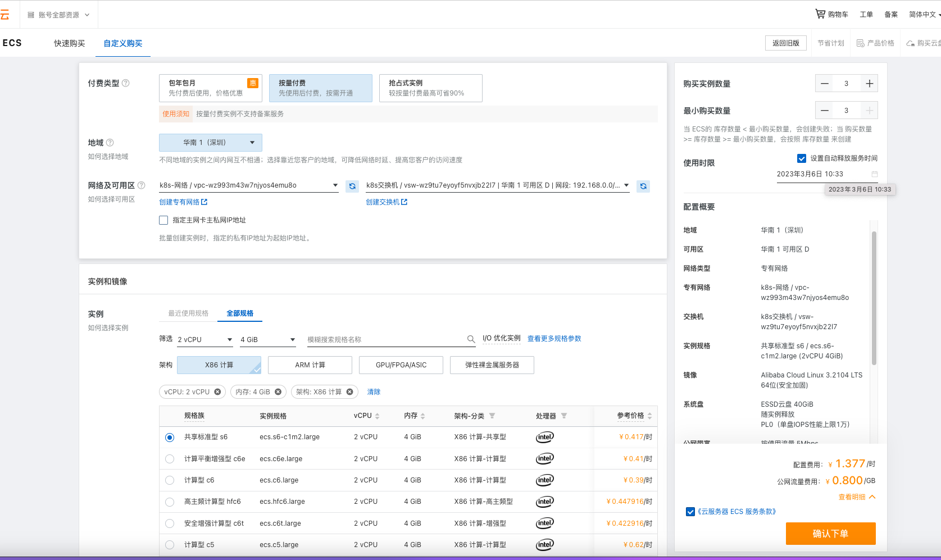Uncheck 设置自动释放服务时间 checkbox

(x=802, y=158)
